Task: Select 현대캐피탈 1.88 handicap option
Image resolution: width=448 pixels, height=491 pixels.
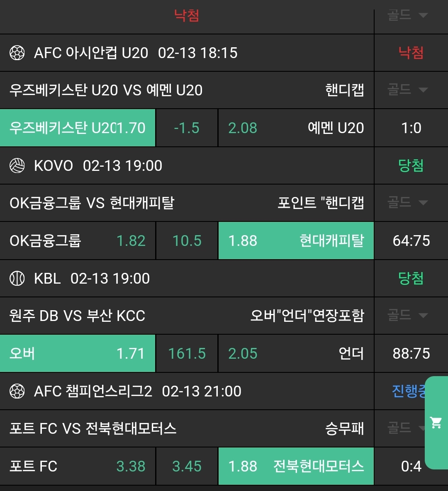Action: (x=296, y=241)
